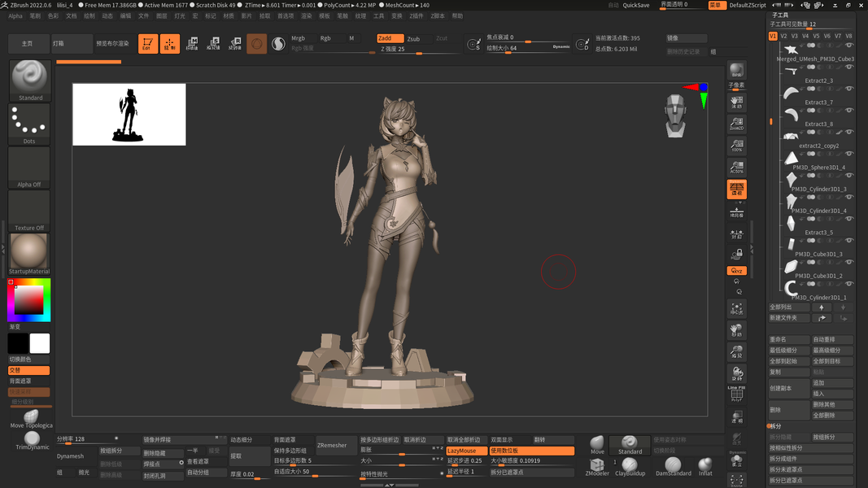Open the Texture Off selector
The width and height of the screenshot is (868, 488).
pyautogui.click(x=29, y=211)
